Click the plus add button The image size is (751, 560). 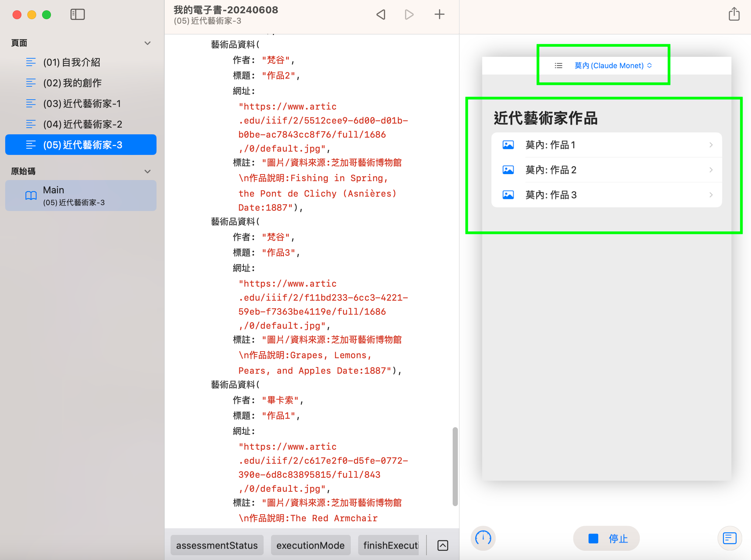pyautogui.click(x=439, y=15)
